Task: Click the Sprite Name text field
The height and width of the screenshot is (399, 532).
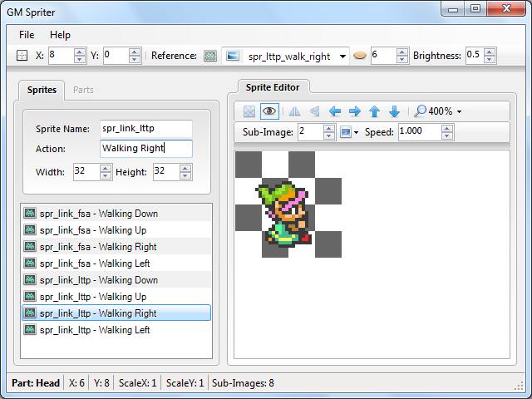Action: pos(146,129)
